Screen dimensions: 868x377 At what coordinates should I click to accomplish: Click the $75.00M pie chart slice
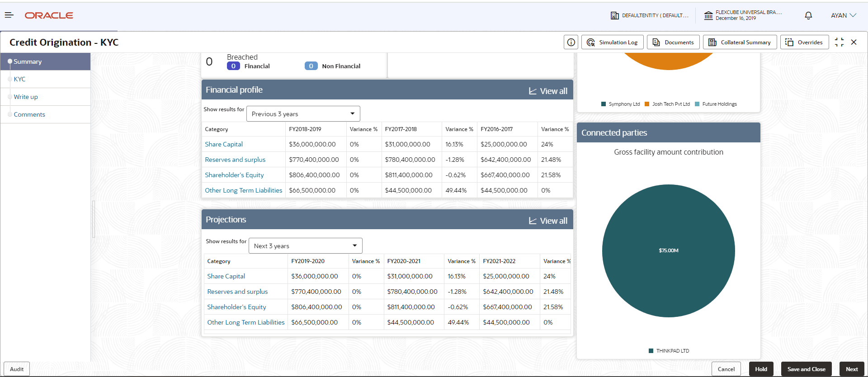(668, 250)
